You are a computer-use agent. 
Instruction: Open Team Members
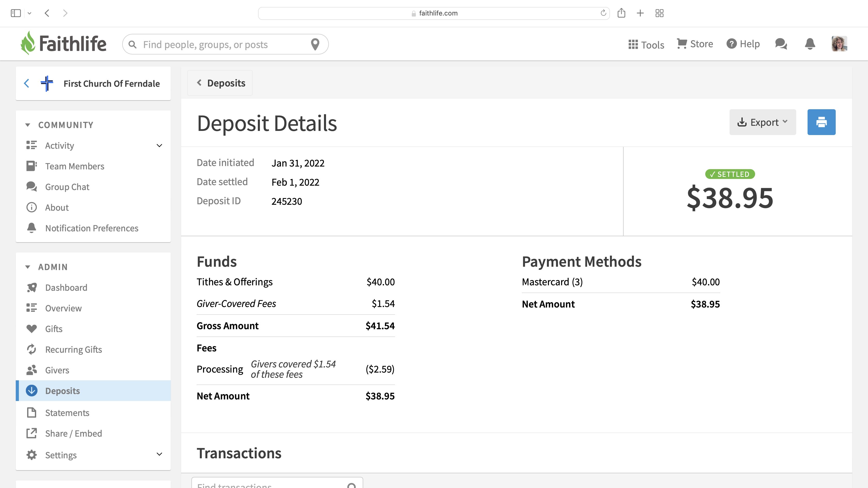click(74, 166)
